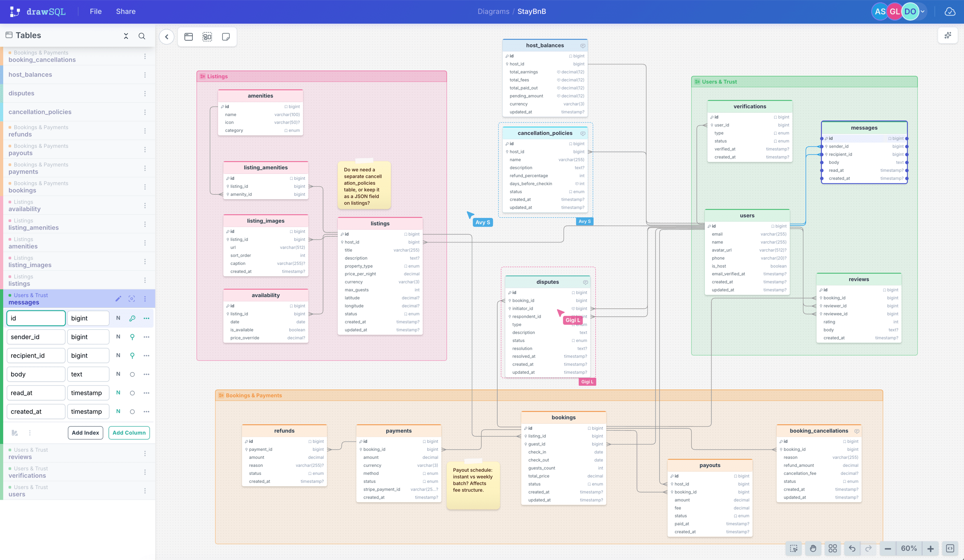Open the Share menu

point(126,11)
